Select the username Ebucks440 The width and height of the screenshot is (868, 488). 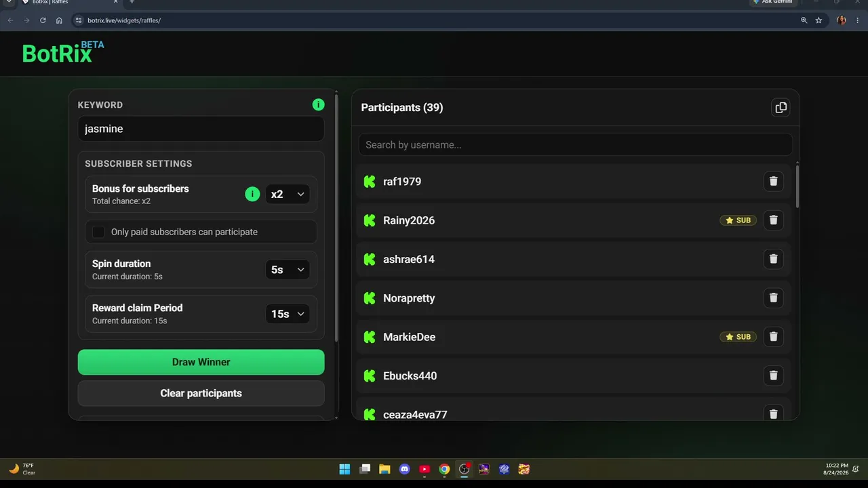coord(410,375)
